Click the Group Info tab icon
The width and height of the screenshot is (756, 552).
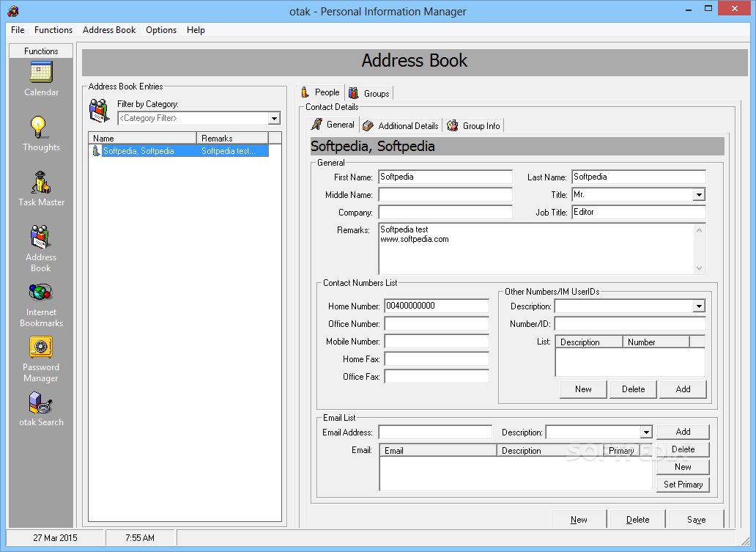tap(452, 125)
